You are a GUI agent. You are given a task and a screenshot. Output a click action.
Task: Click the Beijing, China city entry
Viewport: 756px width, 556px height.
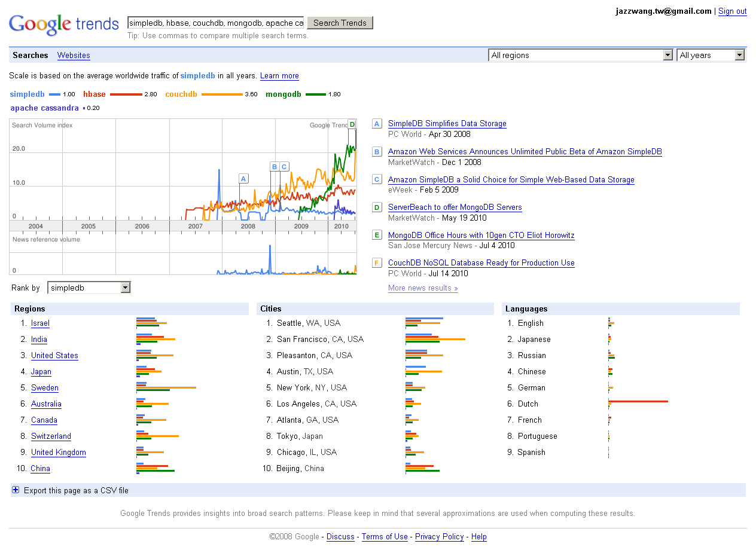300,468
